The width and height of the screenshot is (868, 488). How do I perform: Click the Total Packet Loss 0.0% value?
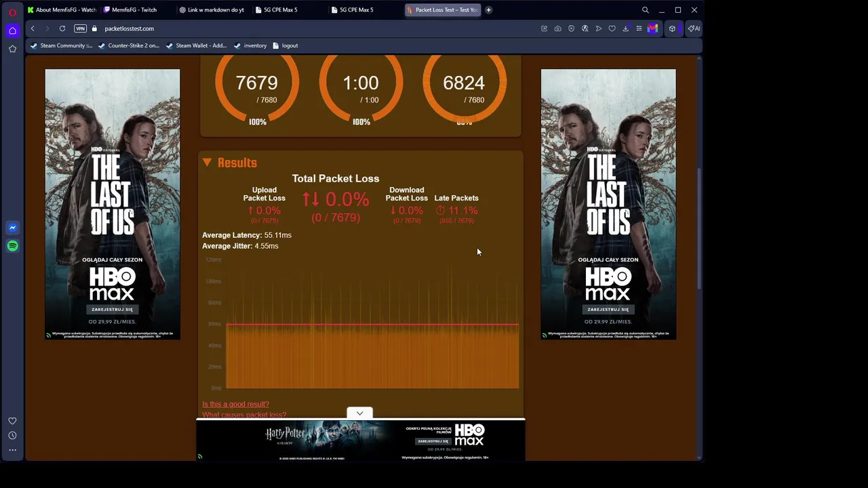[336, 199]
